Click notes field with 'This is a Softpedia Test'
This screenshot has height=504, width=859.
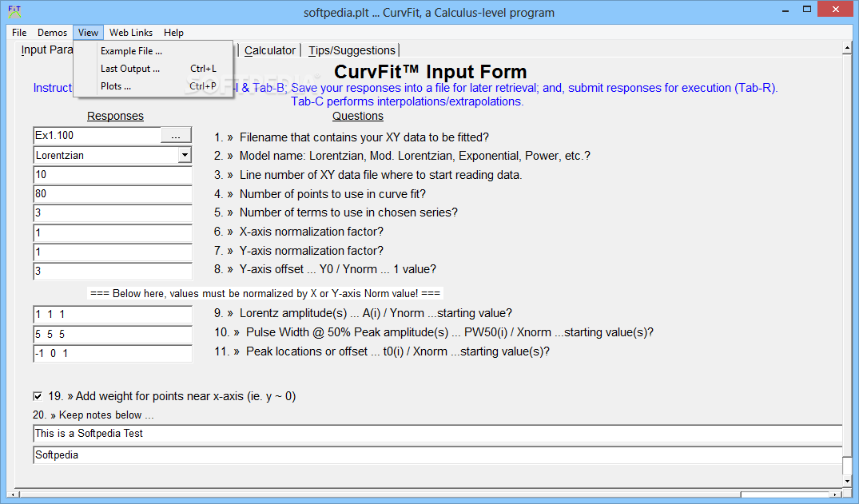click(438, 434)
